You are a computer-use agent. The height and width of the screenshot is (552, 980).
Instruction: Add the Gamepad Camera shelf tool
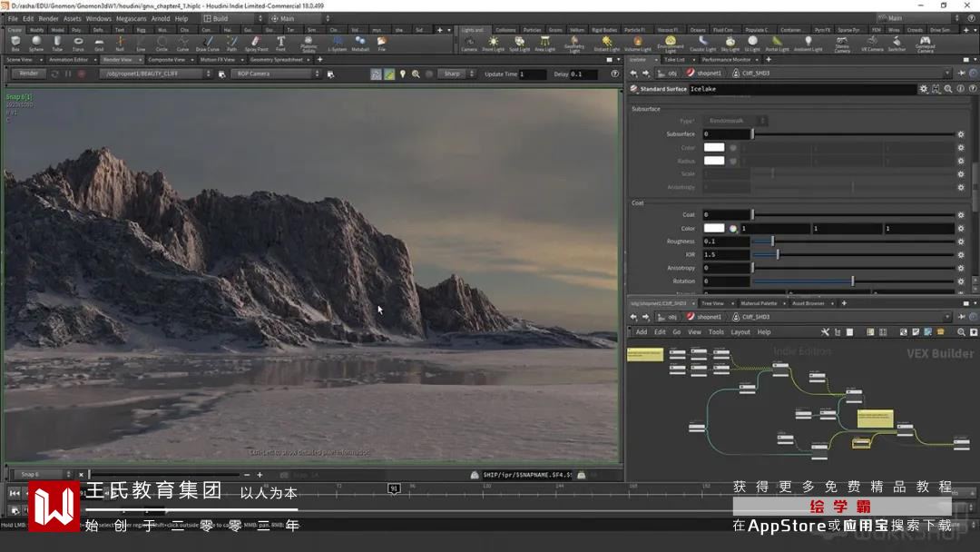(x=925, y=42)
